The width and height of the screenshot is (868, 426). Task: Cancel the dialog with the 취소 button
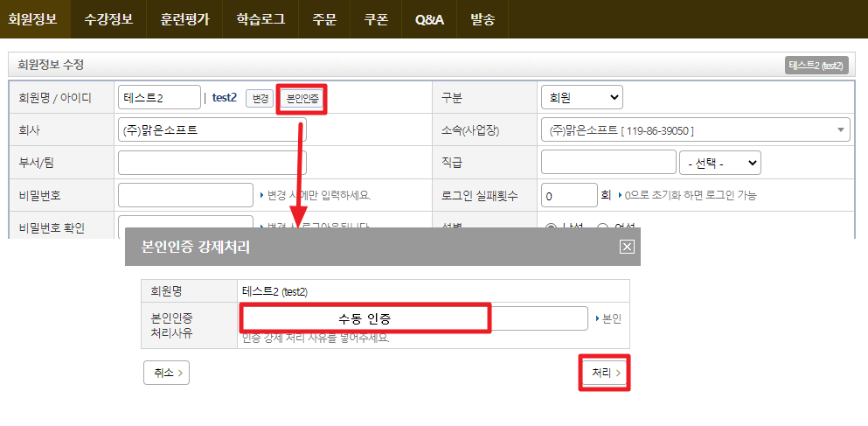(x=166, y=373)
